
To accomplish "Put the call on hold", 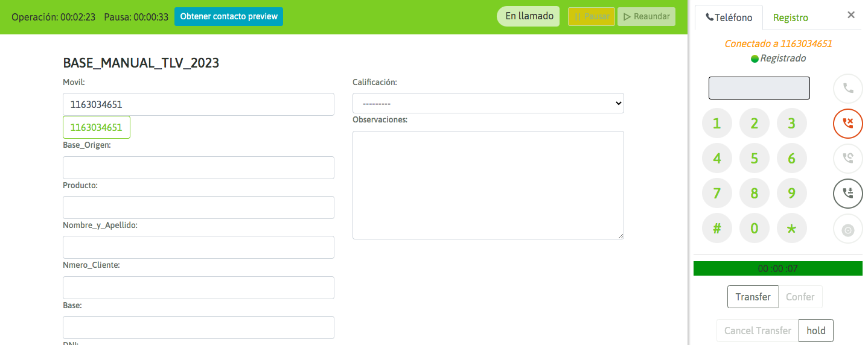I will 815,331.
